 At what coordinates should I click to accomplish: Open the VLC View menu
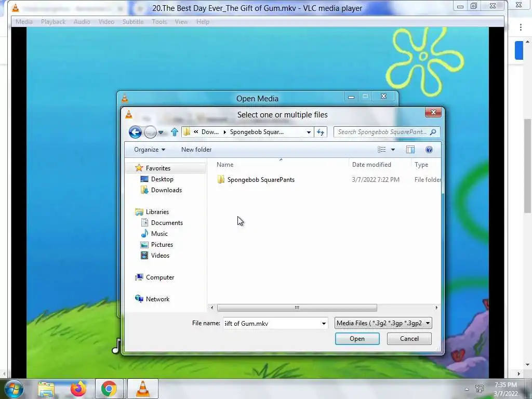181,22
